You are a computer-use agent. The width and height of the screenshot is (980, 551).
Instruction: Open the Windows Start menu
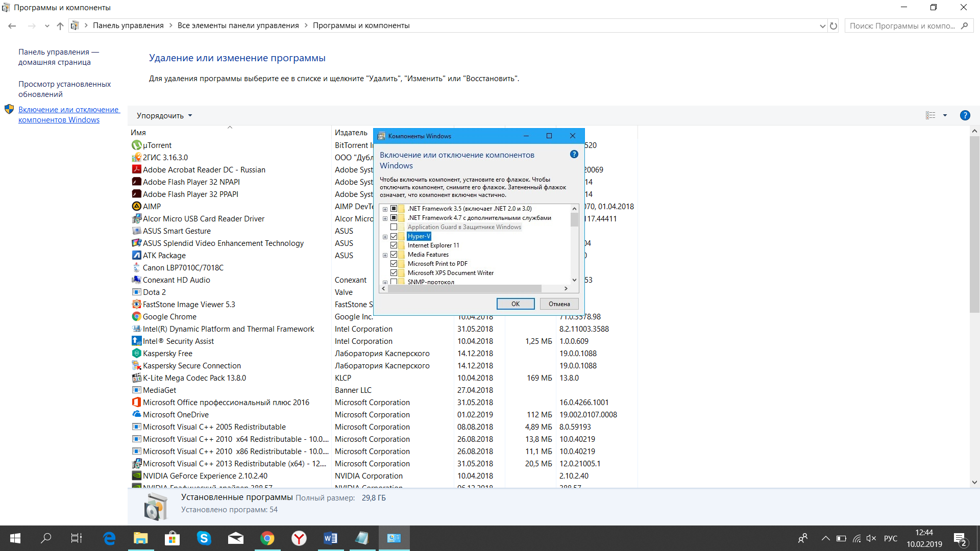(15, 538)
